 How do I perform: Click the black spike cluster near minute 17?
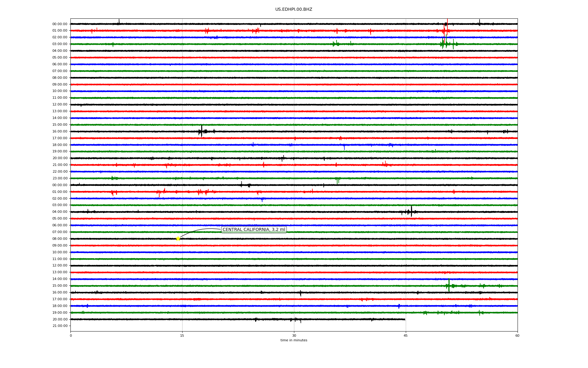point(202,131)
